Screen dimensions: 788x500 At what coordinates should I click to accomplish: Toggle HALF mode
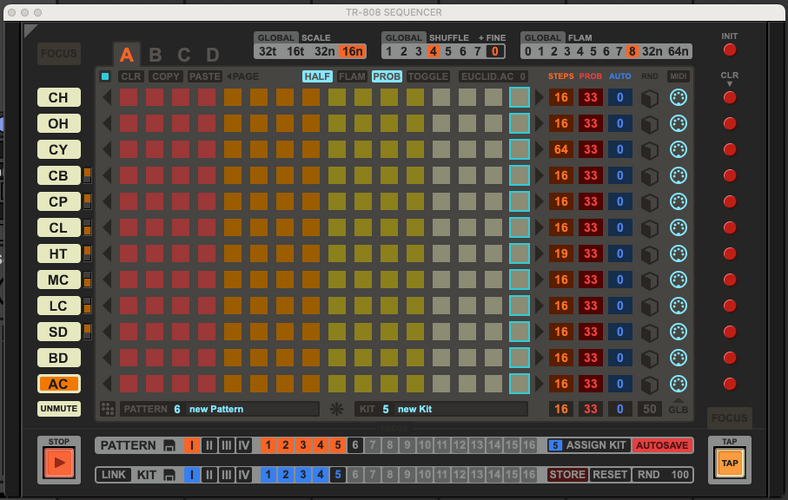coord(318,76)
